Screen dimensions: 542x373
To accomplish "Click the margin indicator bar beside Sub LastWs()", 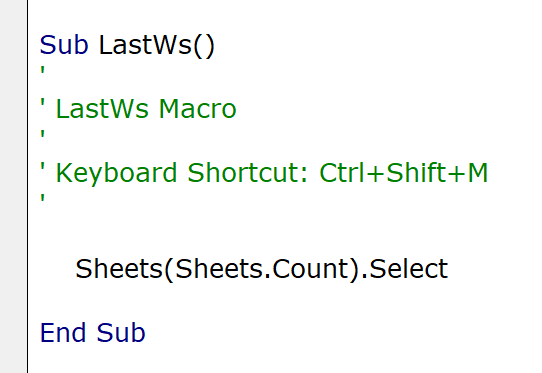I will 13,45.
